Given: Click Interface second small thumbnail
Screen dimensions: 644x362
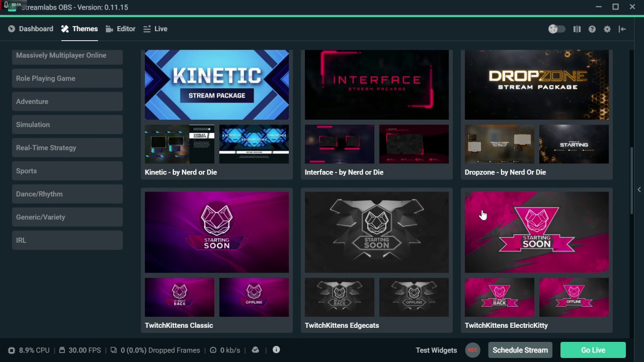Looking at the screenshot, I should click(x=414, y=144).
